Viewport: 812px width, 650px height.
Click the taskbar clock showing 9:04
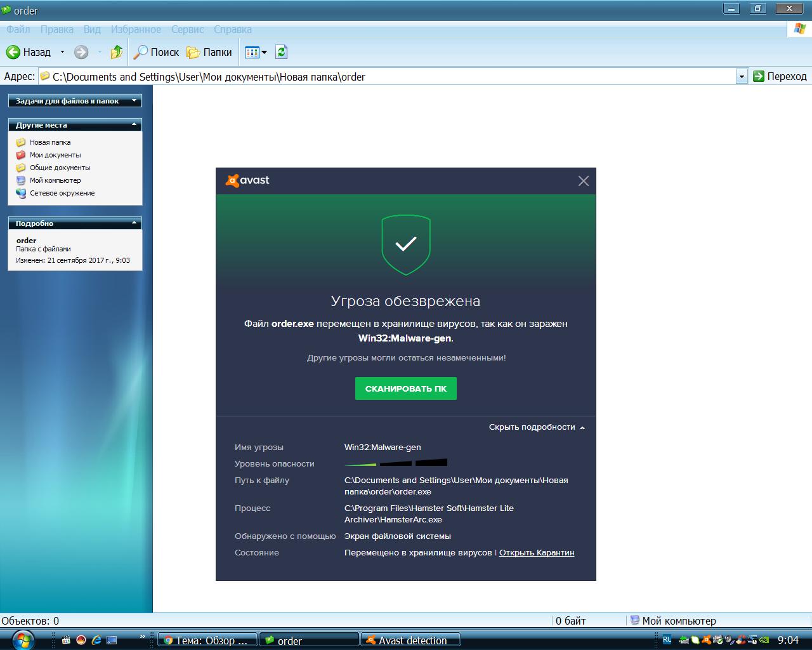[788, 640]
